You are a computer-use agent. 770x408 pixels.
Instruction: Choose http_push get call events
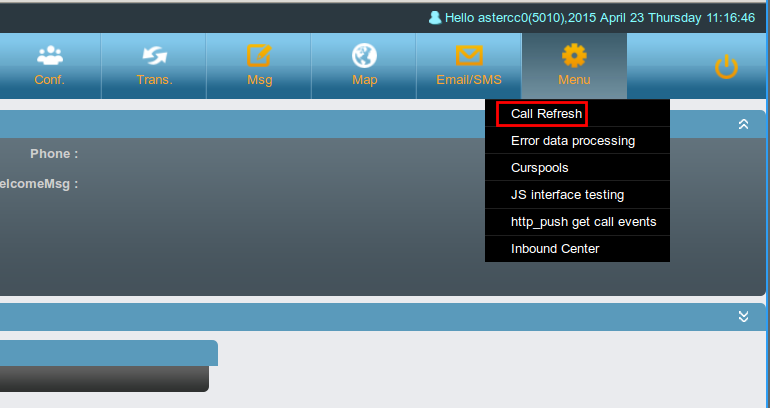pyautogui.click(x=583, y=222)
